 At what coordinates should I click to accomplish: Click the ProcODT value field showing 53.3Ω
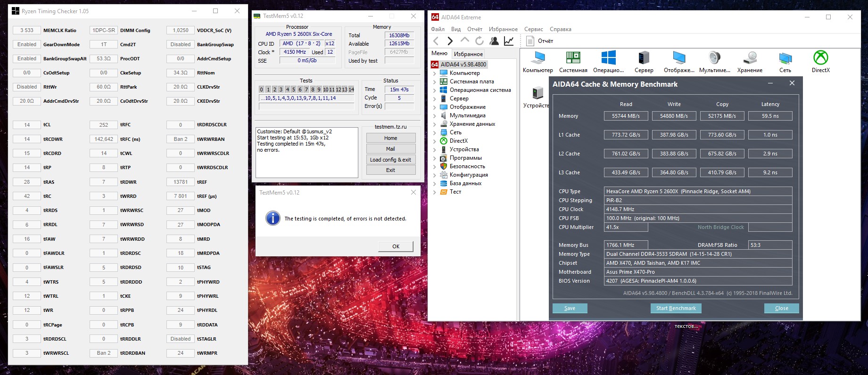(x=104, y=59)
